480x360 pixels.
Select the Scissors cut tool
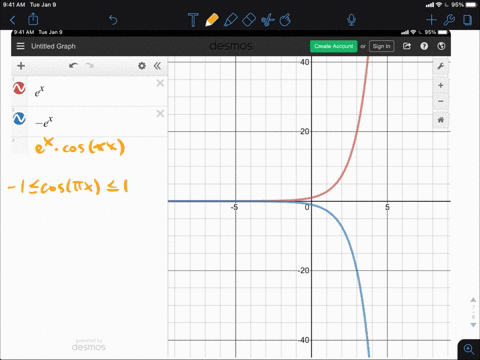coord(267,20)
